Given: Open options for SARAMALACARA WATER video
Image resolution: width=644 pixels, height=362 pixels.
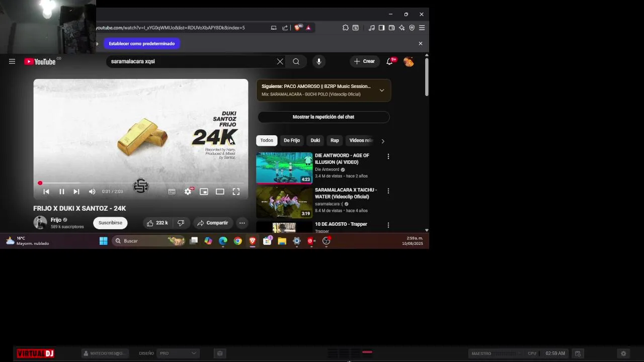Looking at the screenshot, I should click(x=388, y=191).
